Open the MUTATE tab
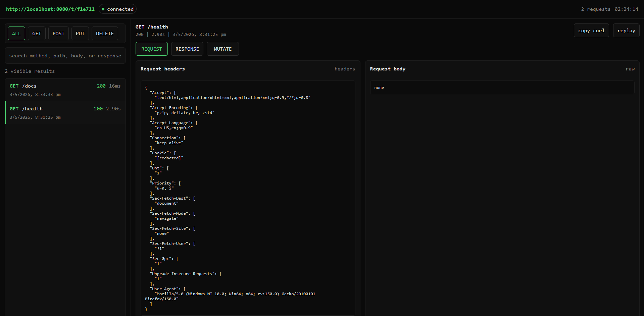The width and height of the screenshot is (644, 316). [x=222, y=49]
